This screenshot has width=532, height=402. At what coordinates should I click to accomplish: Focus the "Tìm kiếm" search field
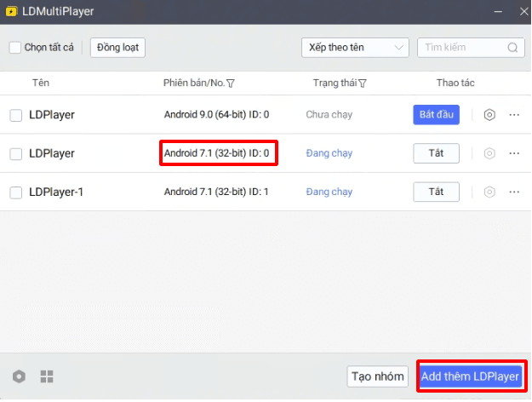pos(462,48)
